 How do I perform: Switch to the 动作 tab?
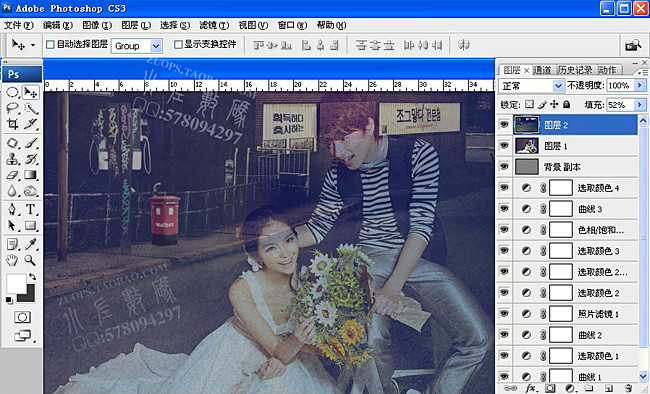(608, 70)
